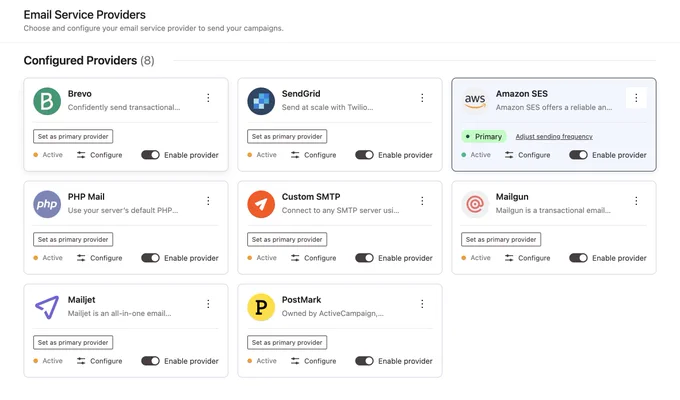The height and width of the screenshot is (400, 680).
Task: Click the Amazon SES aws logo
Action: (x=475, y=101)
